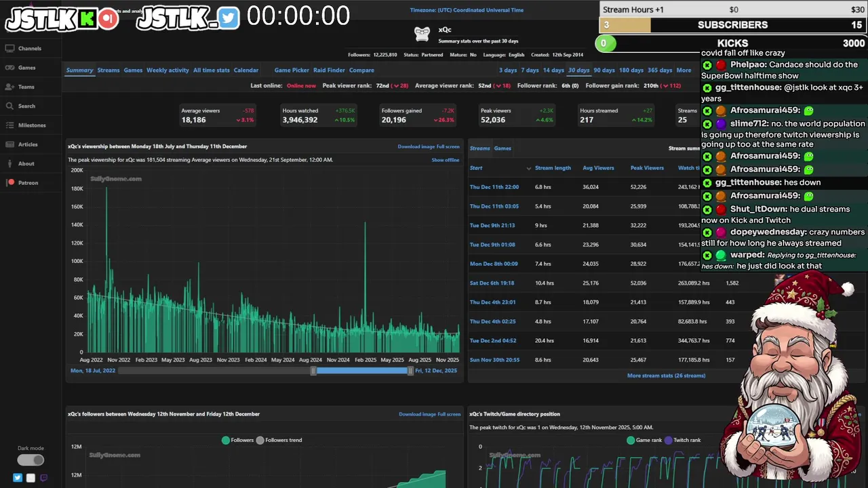Open the Calendar tab
This screenshot has width=868, height=488.
tap(246, 70)
